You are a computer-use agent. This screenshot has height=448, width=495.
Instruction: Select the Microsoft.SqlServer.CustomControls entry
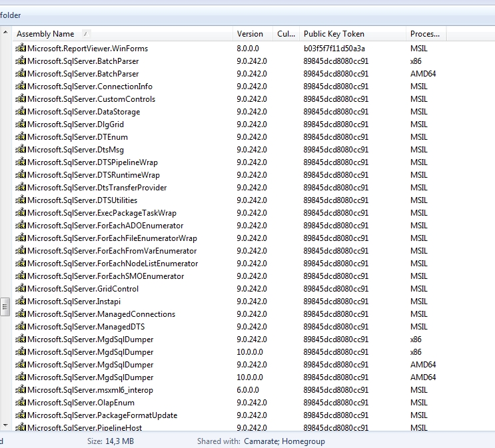coord(91,99)
